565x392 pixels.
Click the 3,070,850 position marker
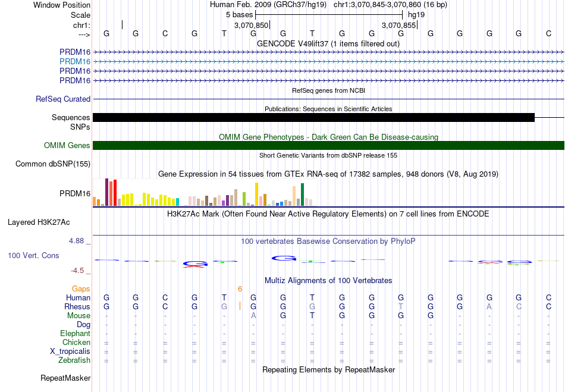pos(252,26)
